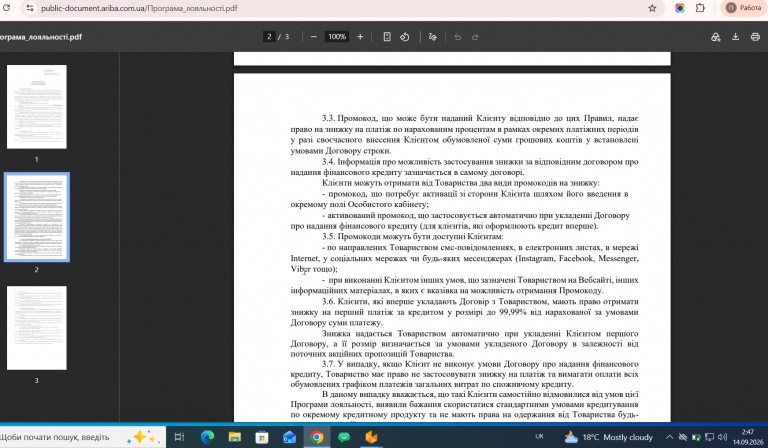The width and height of the screenshot is (768, 448).
Task: Bookmark this page with the star icon
Action: pos(652,8)
